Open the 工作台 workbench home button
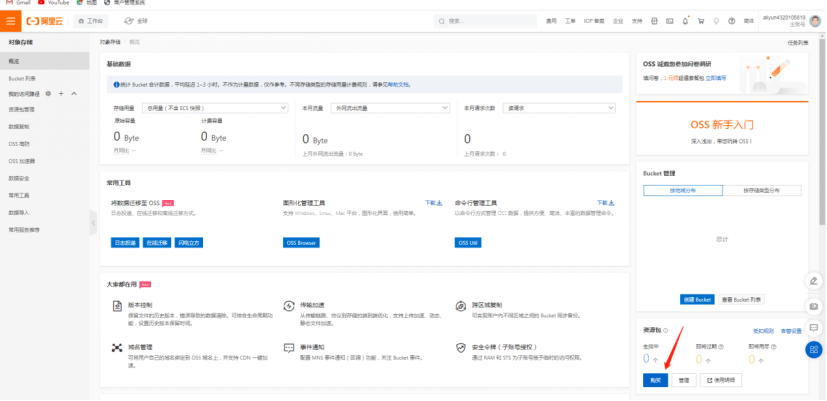 tap(91, 21)
